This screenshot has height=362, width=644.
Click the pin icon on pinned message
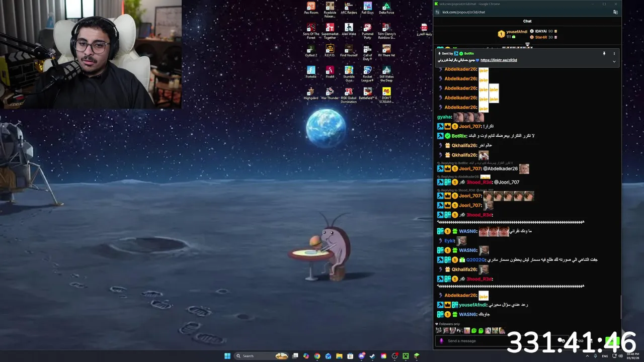(604, 53)
